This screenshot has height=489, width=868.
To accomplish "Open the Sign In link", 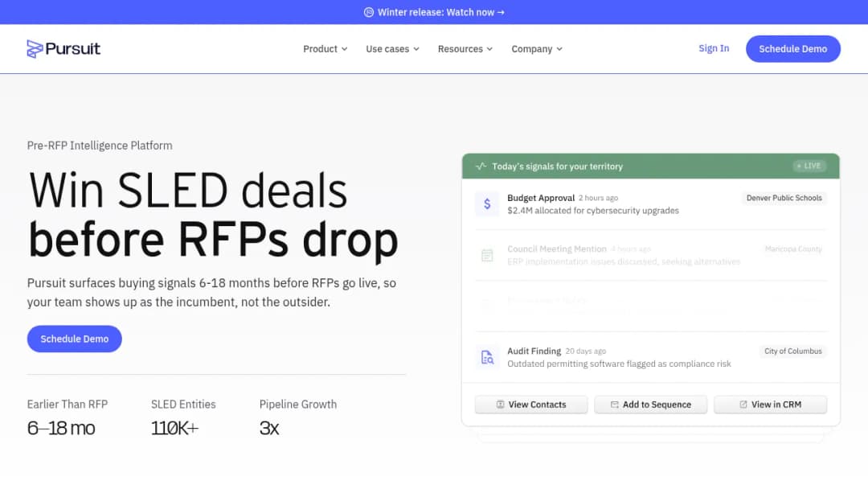I will pyautogui.click(x=714, y=48).
